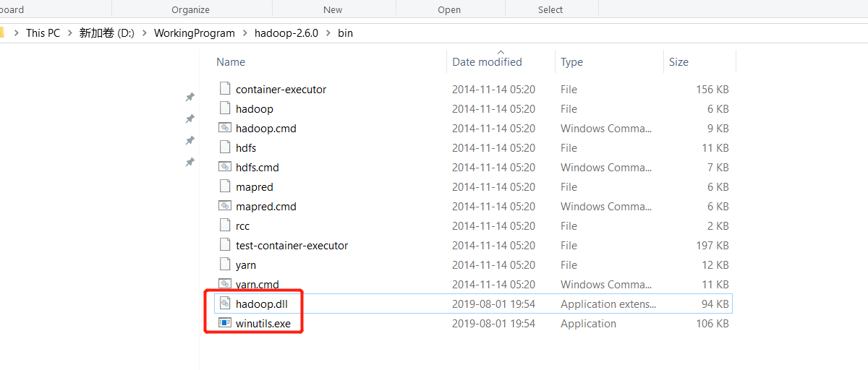Screen dimensions: 868x370
Task: Click the mapred.cmd script icon
Action: pos(224,206)
